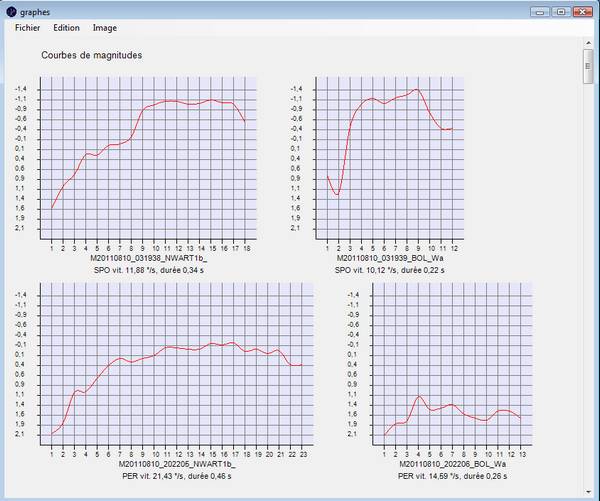Click the 'SPO vit. 10,12 °/s' caption
600x501 pixels.
tap(391, 268)
